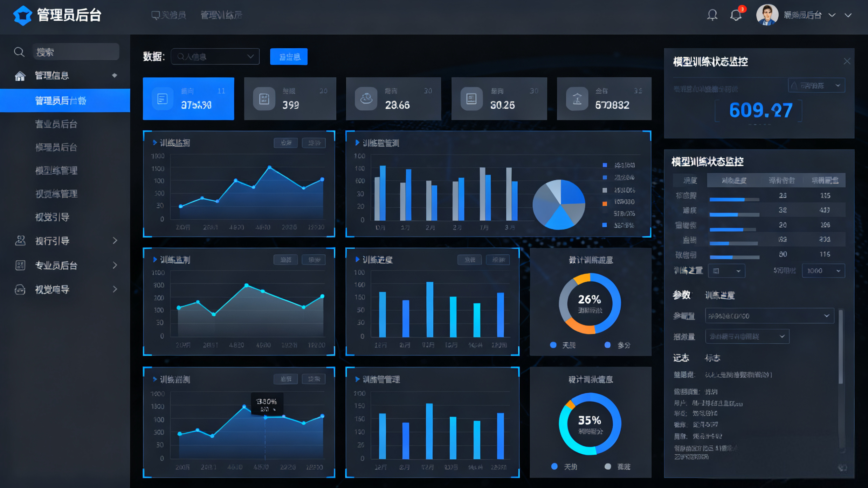Click the cloud icon on 28.66 card
Viewport: 868px width, 488px height.
point(366,99)
